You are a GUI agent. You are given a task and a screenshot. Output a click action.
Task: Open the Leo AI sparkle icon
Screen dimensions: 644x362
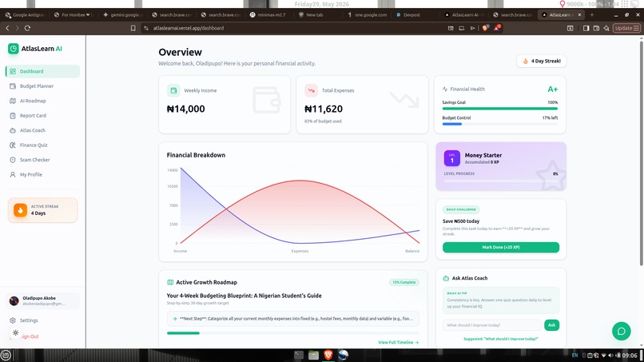coord(606,28)
